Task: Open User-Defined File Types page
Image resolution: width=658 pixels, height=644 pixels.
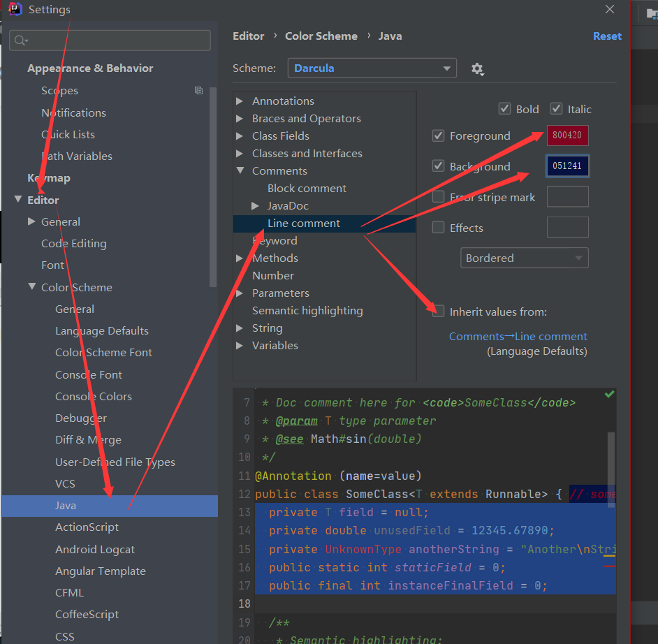Action: click(x=115, y=462)
